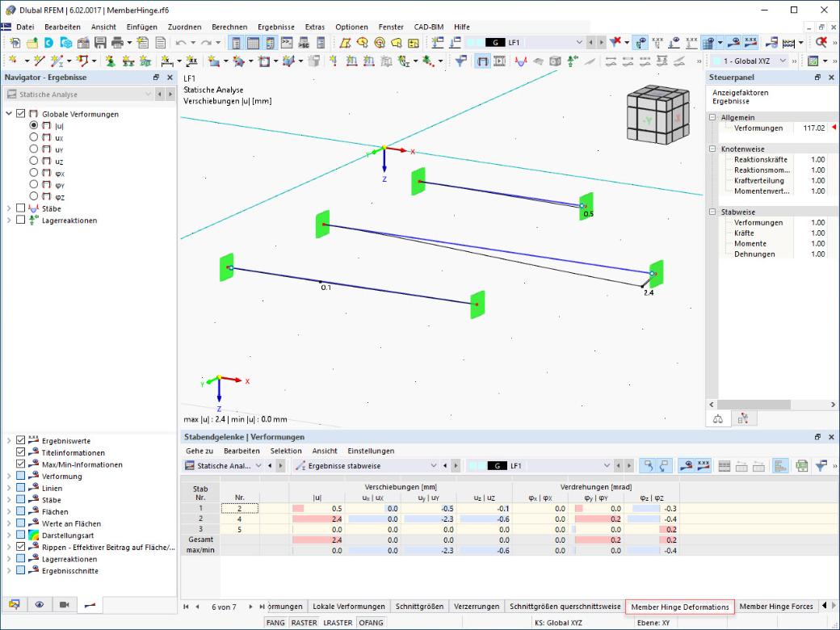Image resolution: width=840 pixels, height=630 pixels.
Task: Switch to the eye views tab in Navigator
Action: [39, 605]
